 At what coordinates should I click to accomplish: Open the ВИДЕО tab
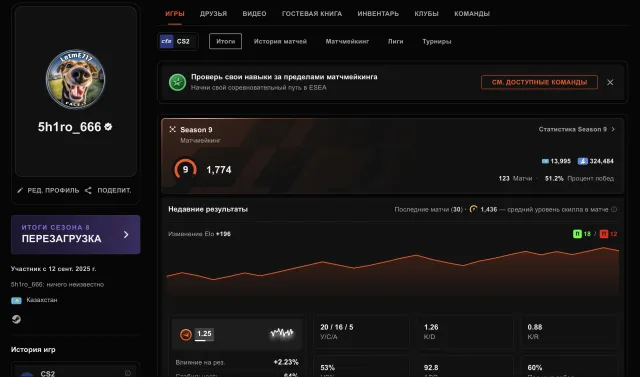(254, 14)
